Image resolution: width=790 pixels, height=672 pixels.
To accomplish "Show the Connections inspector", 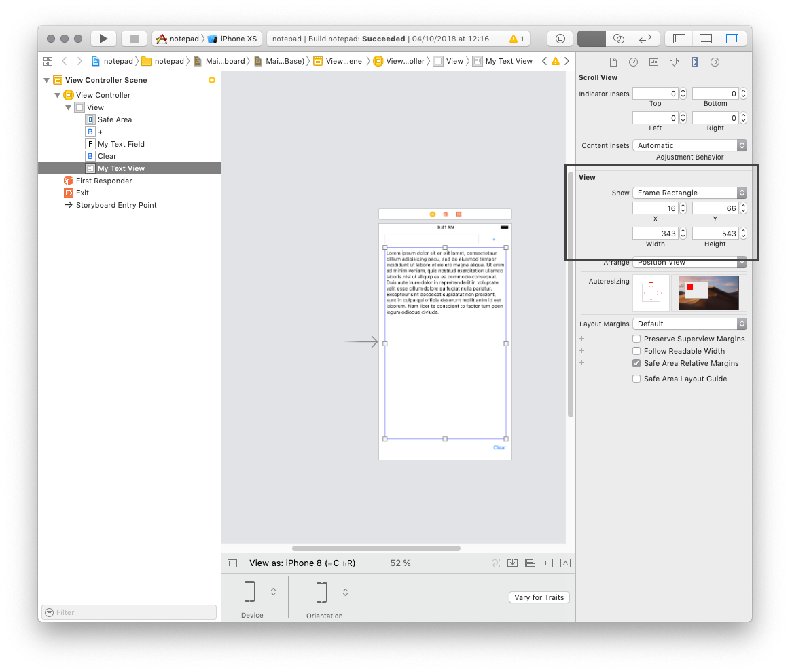I will point(715,62).
